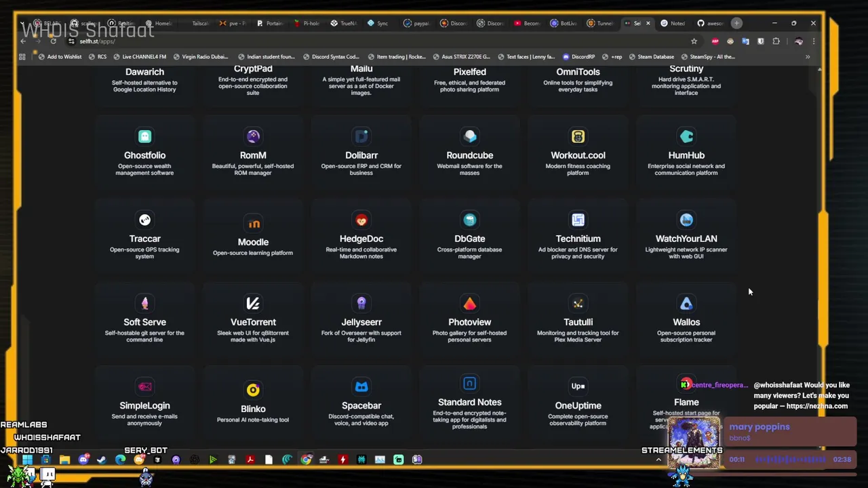Open the Workout.cool app icon
Image resolution: width=868 pixels, height=488 pixels.
pyautogui.click(x=578, y=136)
